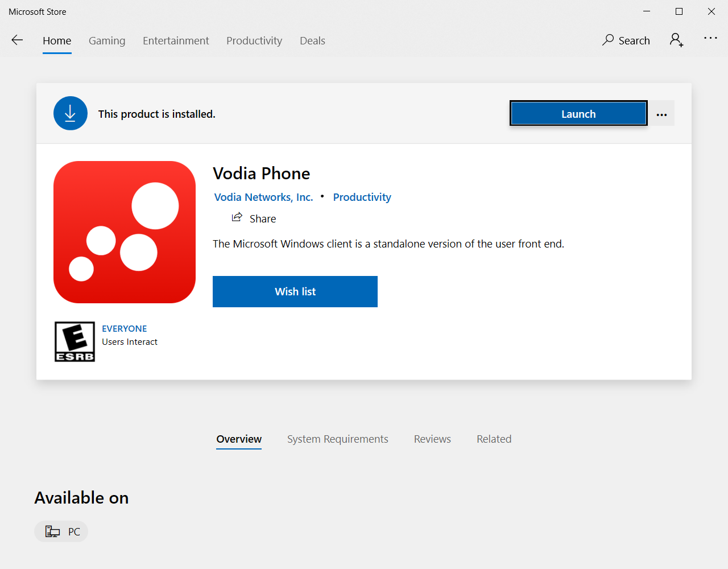Viewport: 728px width, 569px height.
Task: Go back with the arrow icon
Action: point(17,40)
